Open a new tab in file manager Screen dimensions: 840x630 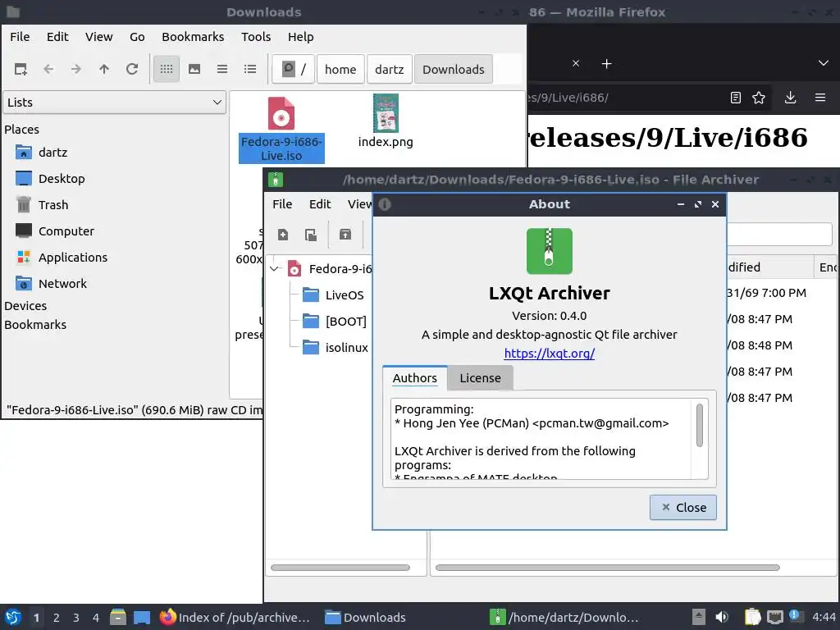pyautogui.click(x=21, y=69)
